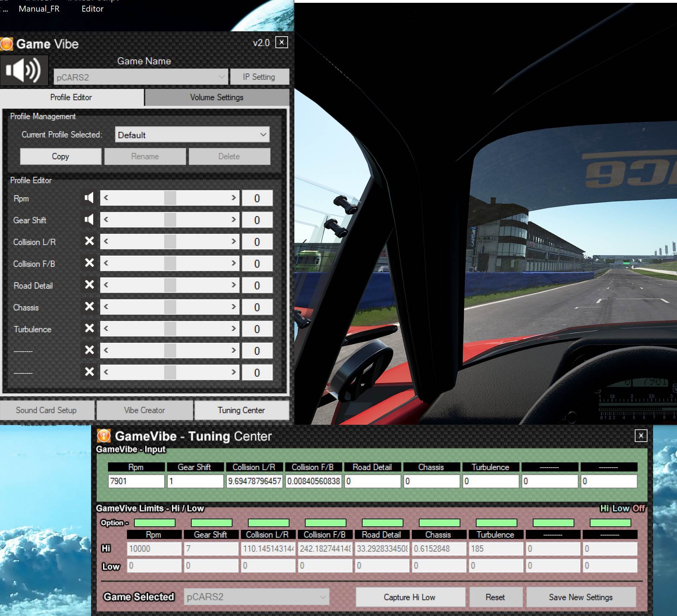This screenshot has width=677, height=616.
Task: Increase Road Detail slider with right arrow
Action: coord(234,285)
